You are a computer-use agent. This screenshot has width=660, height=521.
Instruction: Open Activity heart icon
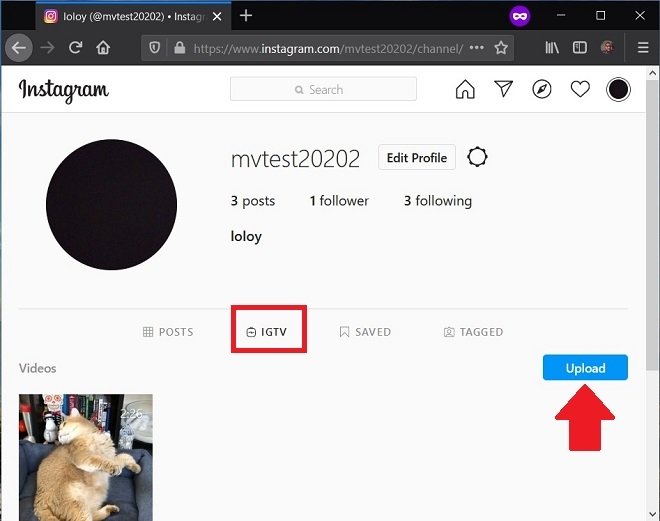(580, 89)
